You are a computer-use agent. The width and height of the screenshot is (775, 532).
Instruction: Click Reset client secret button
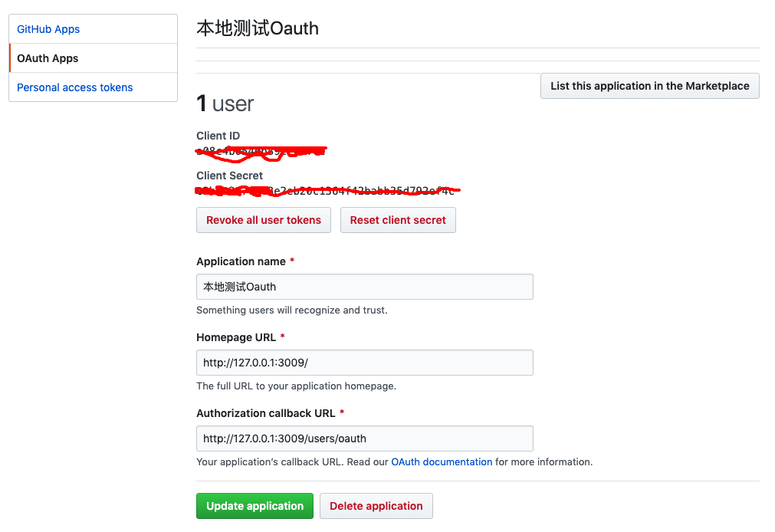[398, 220]
